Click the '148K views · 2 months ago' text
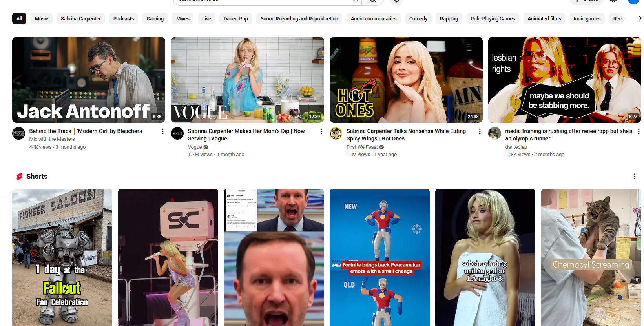Screen dimensions: 644x326 click(x=535, y=155)
